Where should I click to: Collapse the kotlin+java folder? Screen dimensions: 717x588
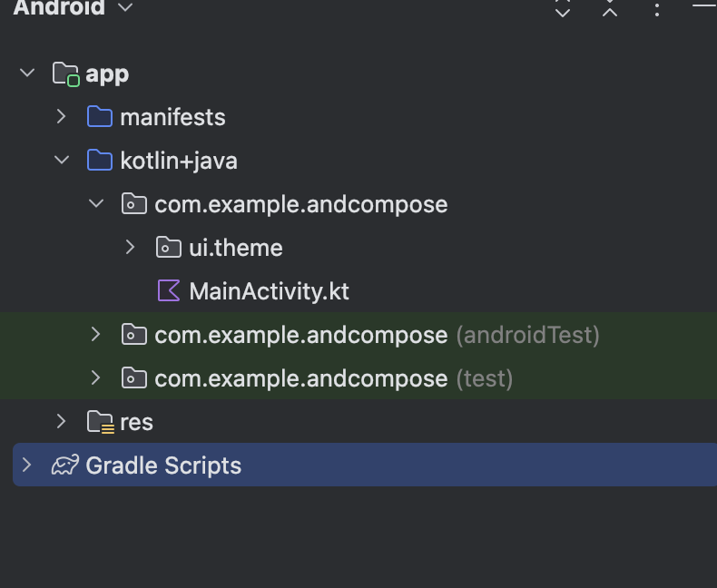coord(62,161)
